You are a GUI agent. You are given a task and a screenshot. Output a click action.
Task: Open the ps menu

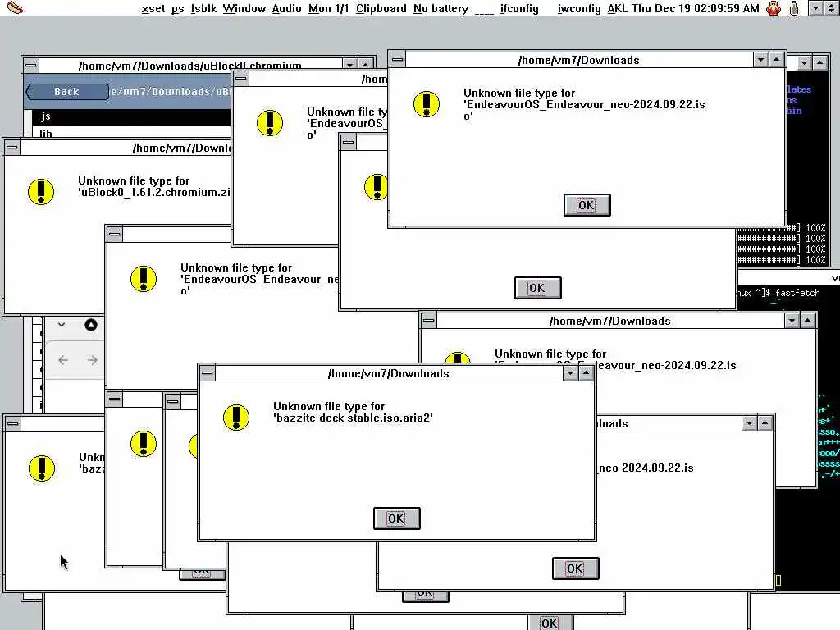tap(178, 8)
